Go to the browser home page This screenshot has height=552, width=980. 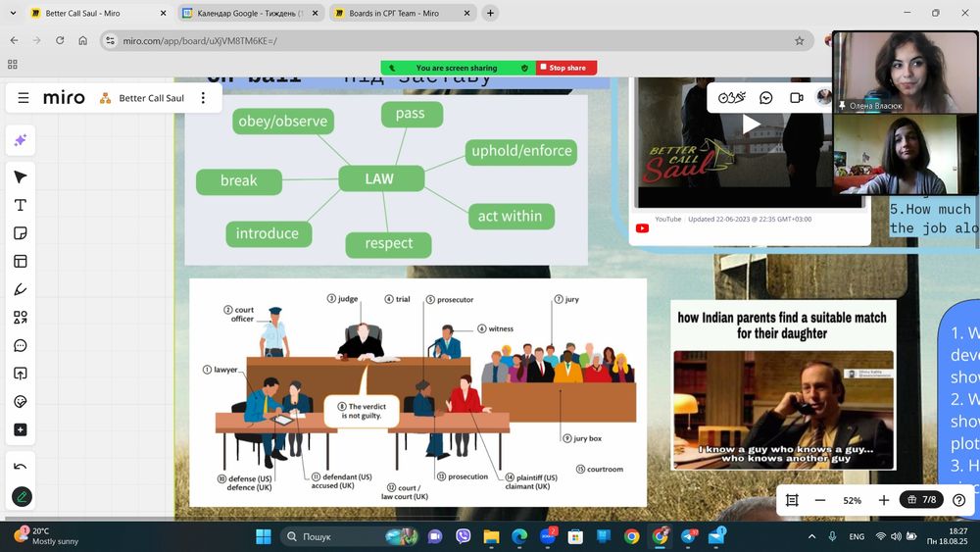[x=82, y=40]
